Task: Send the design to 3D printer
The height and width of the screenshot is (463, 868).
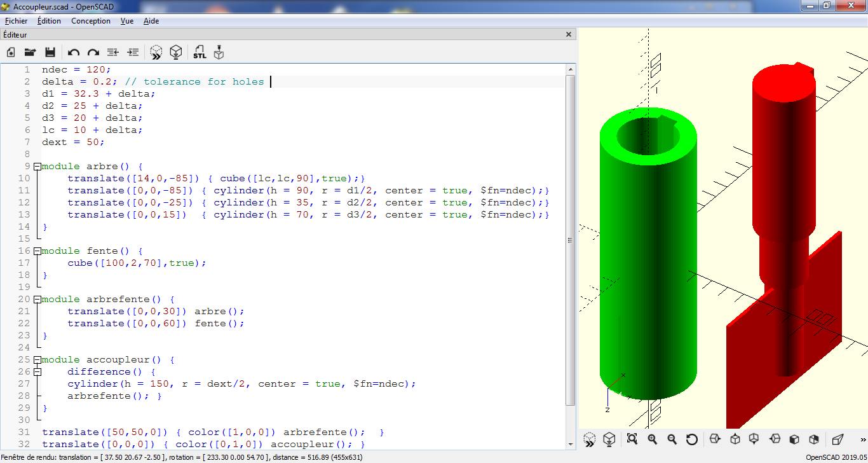Action: pos(219,52)
